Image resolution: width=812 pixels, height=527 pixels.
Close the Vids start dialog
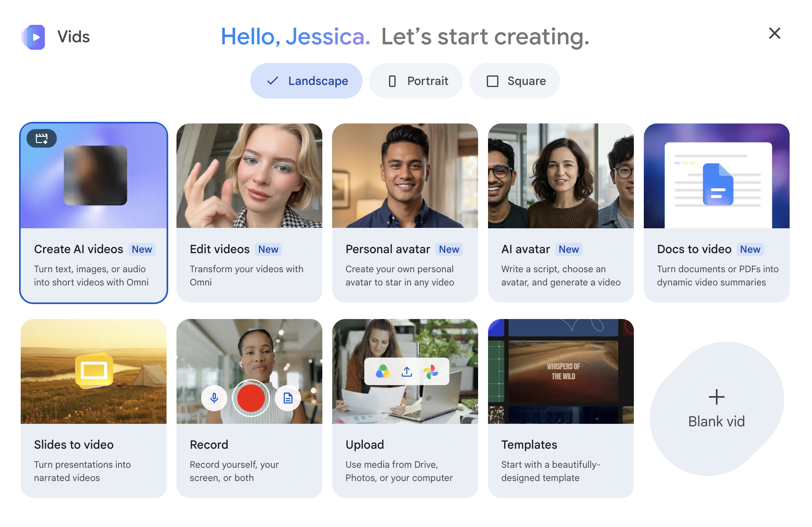tap(774, 33)
